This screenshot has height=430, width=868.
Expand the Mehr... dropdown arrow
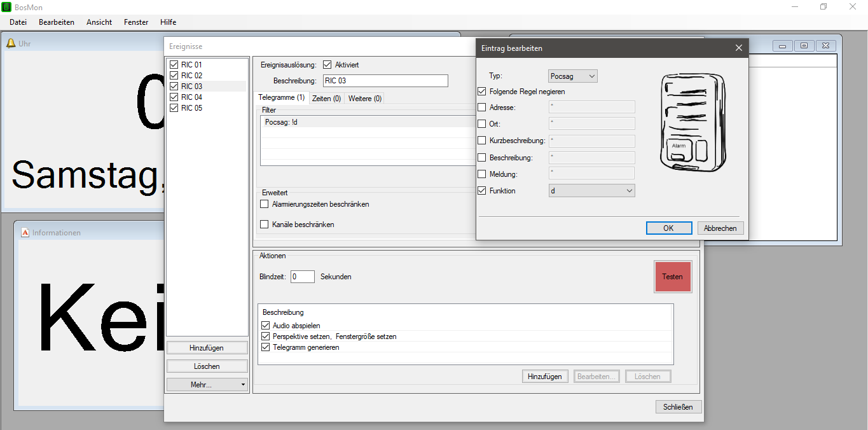[242, 384]
